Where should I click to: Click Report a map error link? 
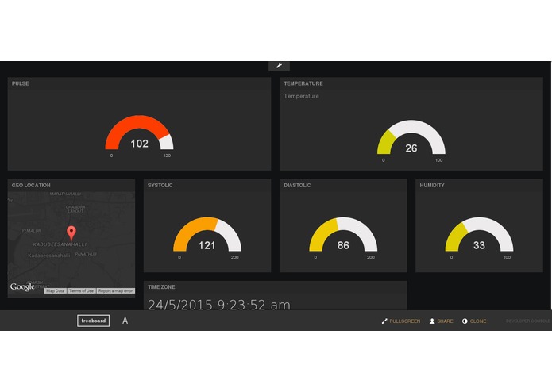click(115, 290)
